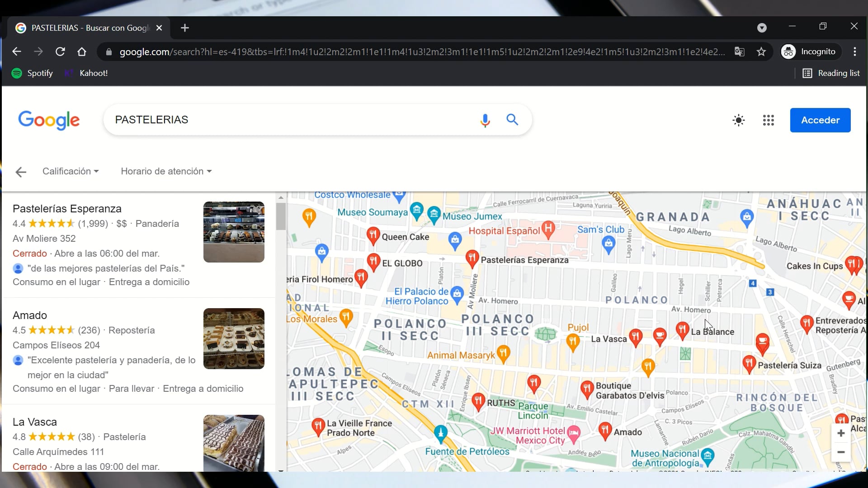
Task: Click the Acceder sign-in button
Action: [x=820, y=120]
